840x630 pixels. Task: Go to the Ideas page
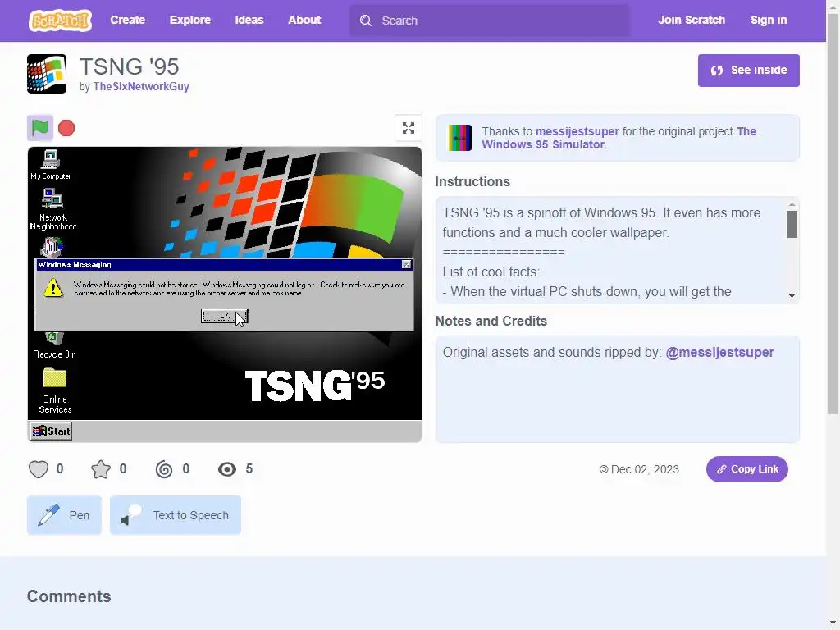pyautogui.click(x=249, y=20)
